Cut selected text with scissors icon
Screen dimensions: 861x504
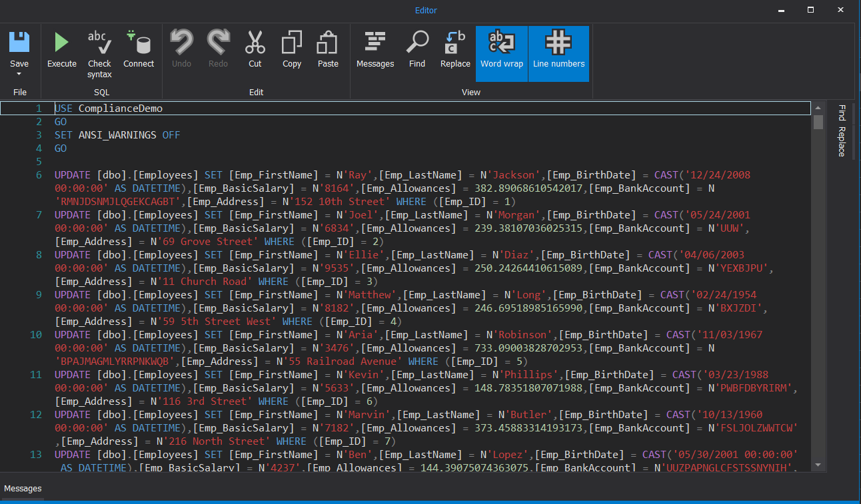255,43
